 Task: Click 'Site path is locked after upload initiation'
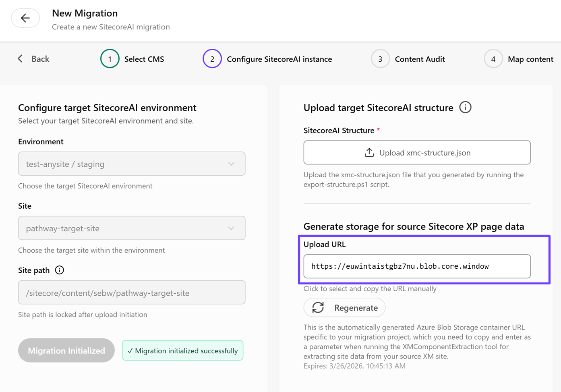pyautogui.click(x=83, y=315)
